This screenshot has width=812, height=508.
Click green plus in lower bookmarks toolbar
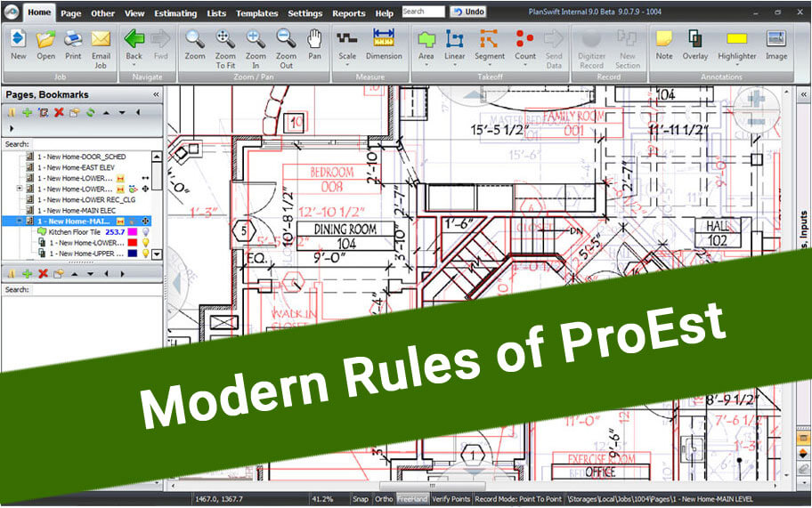click(x=27, y=274)
